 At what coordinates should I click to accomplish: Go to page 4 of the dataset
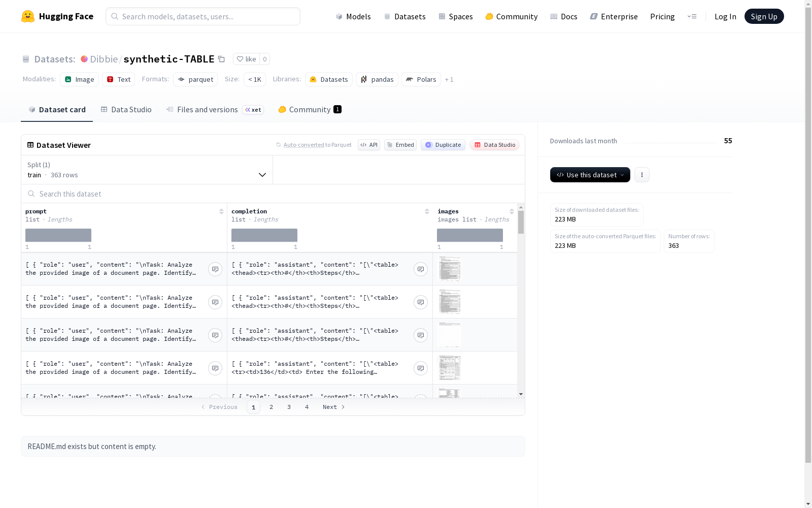point(307,407)
